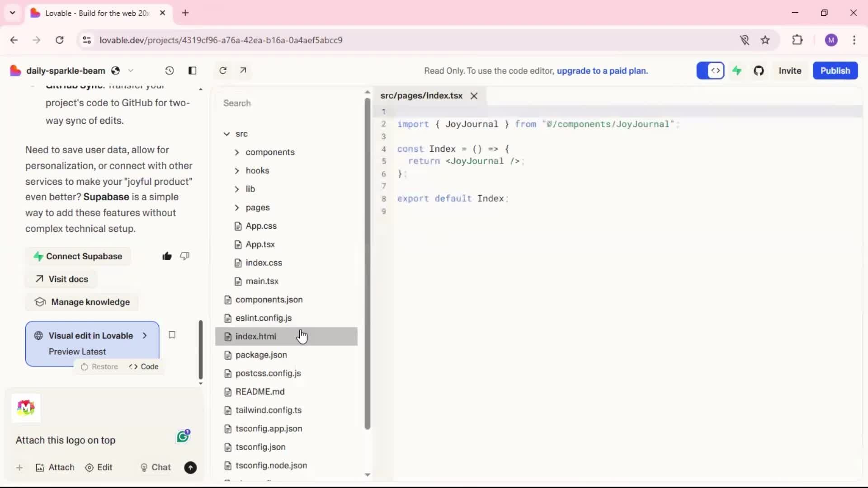Image resolution: width=868 pixels, height=488 pixels.
Task: Open the tsconfig.json file
Action: [287, 447]
